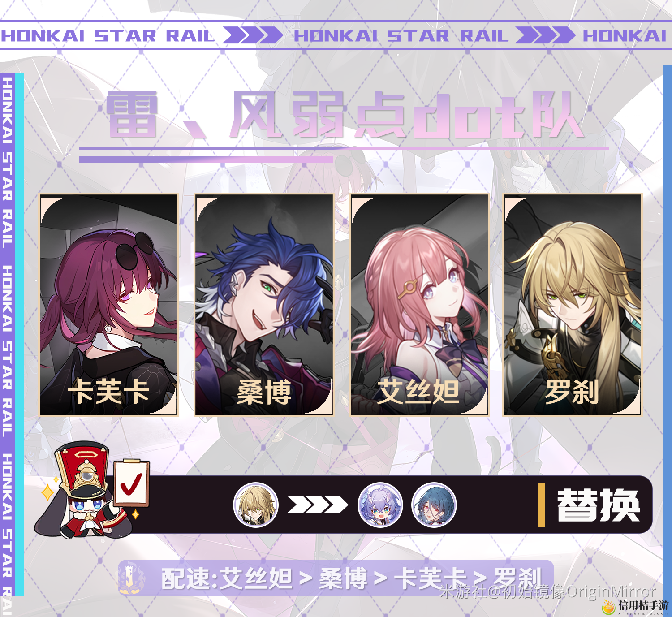Click the 米游社@初始镜像OriginMirror watermark
The image size is (672, 617).
point(548,592)
